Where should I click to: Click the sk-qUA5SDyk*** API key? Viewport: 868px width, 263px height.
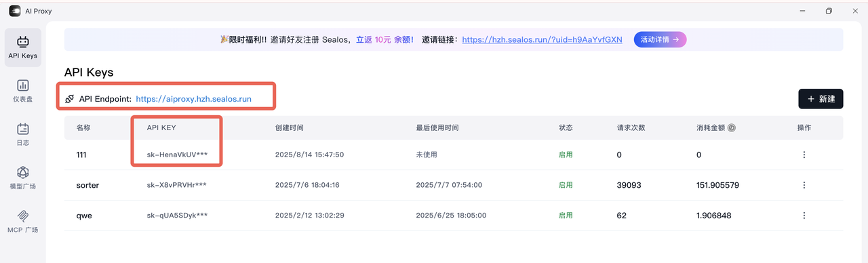click(177, 216)
